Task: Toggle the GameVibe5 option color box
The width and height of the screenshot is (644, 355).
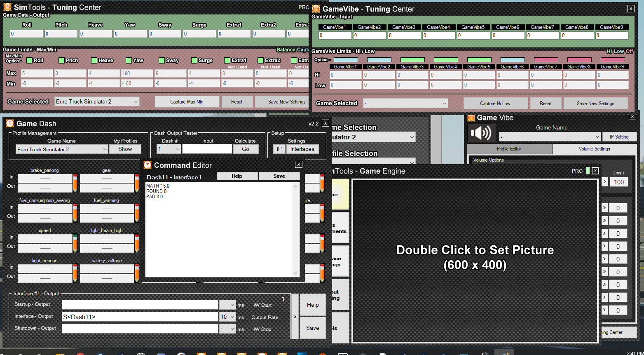Action: [479, 60]
